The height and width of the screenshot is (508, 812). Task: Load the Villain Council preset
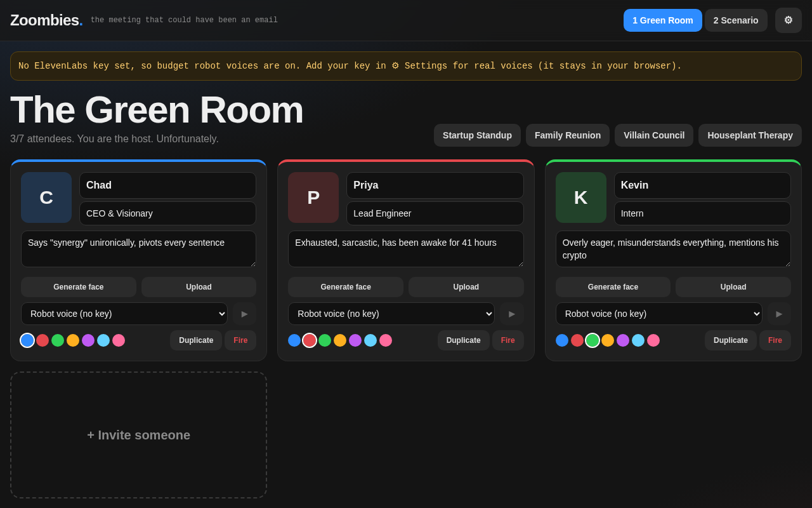(x=654, y=135)
